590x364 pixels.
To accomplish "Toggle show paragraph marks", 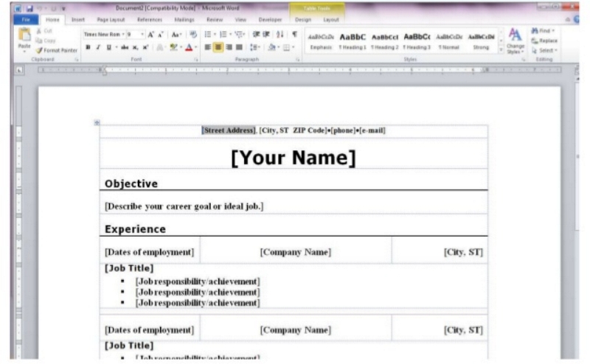I will click(294, 35).
